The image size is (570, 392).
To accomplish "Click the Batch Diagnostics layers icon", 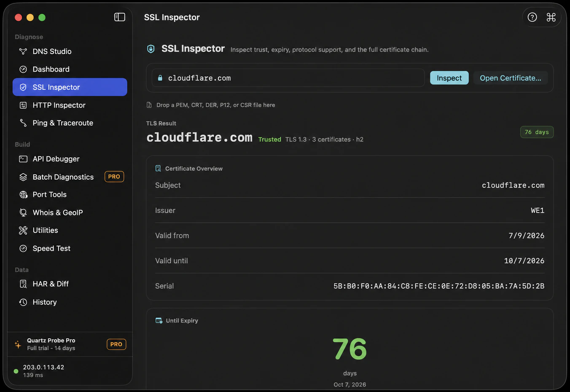I will coord(23,177).
